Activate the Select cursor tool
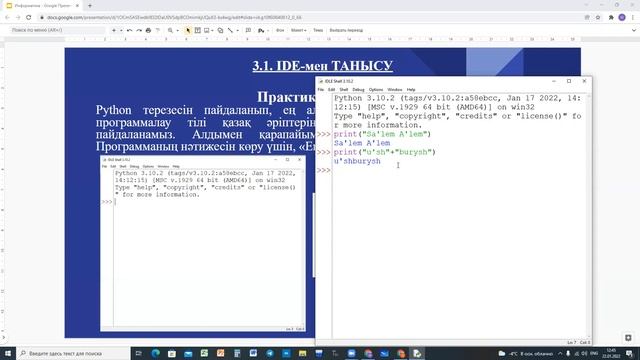The height and width of the screenshot is (360, 640). (188, 30)
